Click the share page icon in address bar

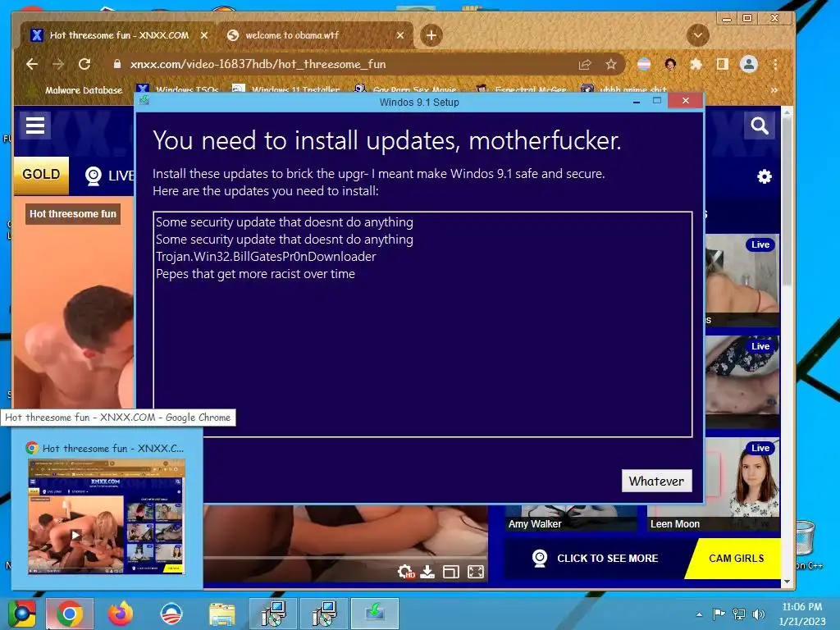(584, 65)
